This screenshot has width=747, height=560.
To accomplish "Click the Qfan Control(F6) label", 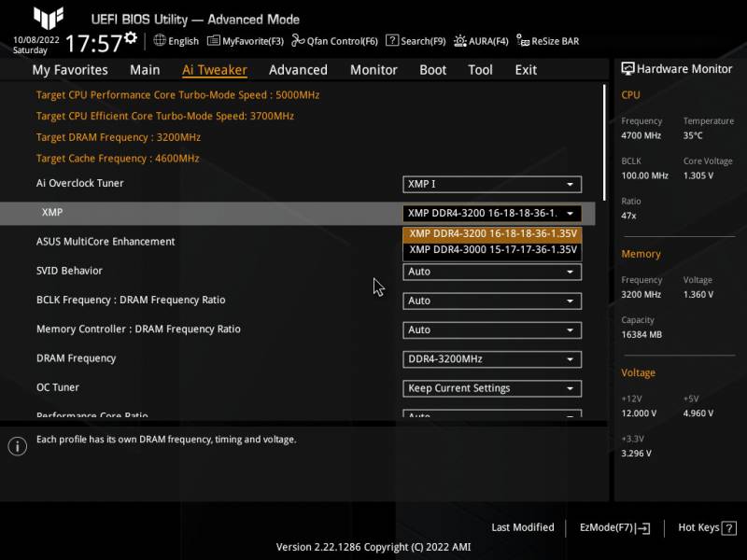I will click(343, 41).
